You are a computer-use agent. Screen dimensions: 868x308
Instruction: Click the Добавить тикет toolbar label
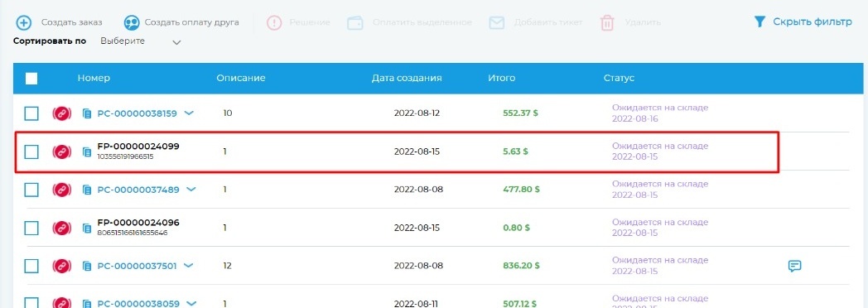click(x=548, y=22)
